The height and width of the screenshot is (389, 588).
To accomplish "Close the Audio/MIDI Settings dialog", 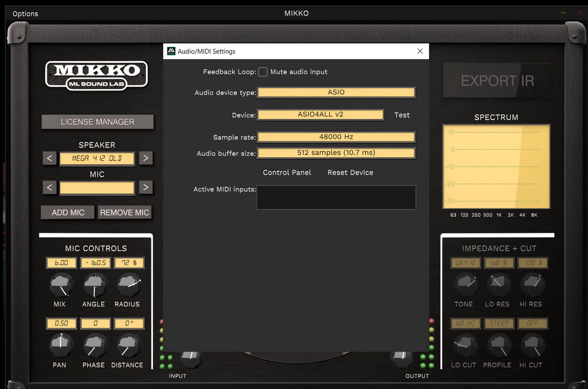I will pyautogui.click(x=420, y=51).
